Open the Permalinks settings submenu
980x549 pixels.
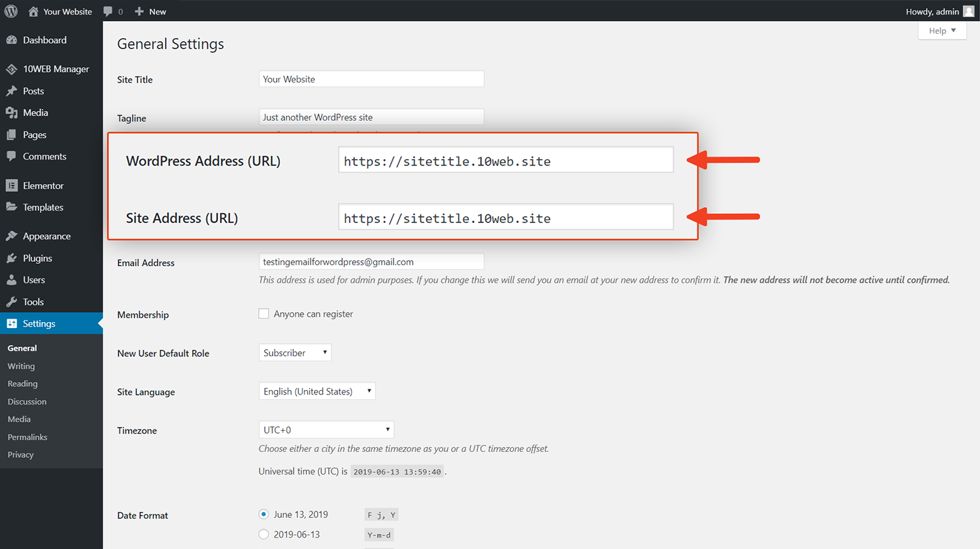(27, 437)
